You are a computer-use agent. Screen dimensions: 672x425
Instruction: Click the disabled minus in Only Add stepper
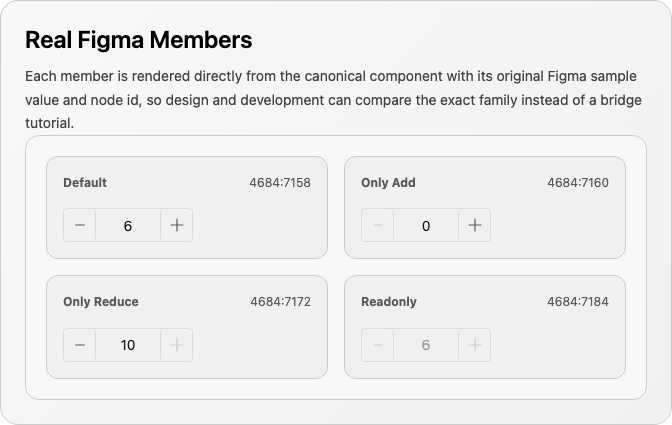click(x=378, y=225)
